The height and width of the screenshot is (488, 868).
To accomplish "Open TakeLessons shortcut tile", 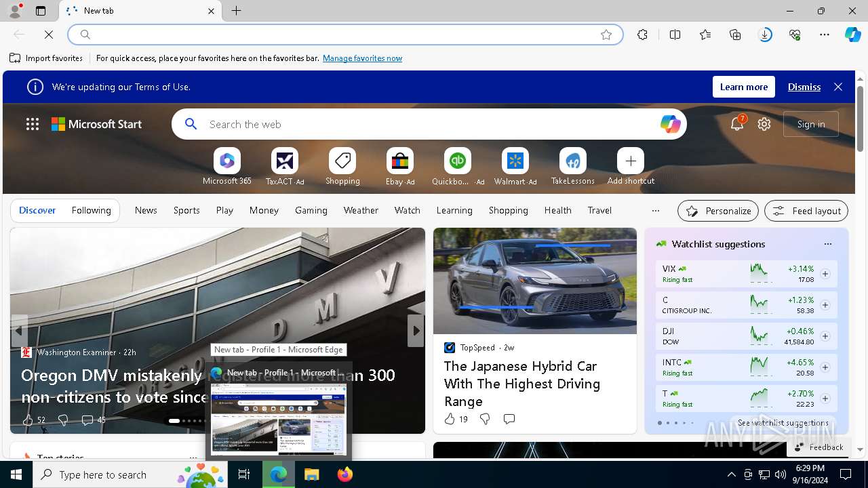I will (x=573, y=166).
